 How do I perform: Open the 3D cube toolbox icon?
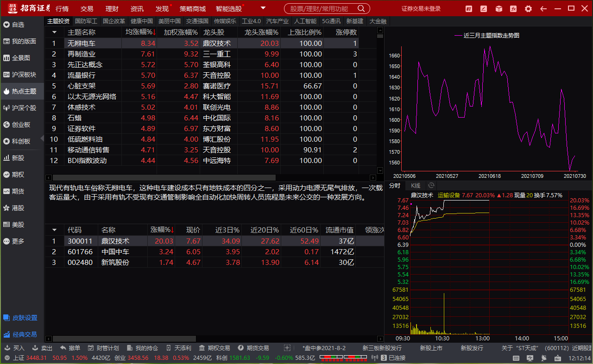(x=498, y=9)
